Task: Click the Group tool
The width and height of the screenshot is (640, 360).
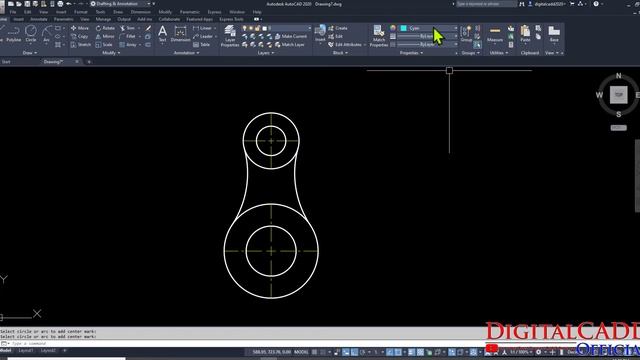Action: point(466,34)
